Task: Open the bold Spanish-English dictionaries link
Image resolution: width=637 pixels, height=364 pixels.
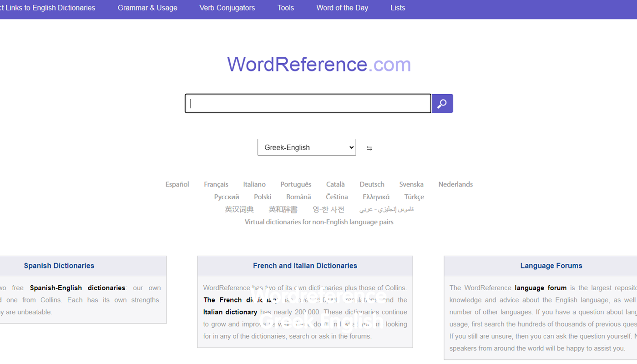Action: tap(77, 288)
